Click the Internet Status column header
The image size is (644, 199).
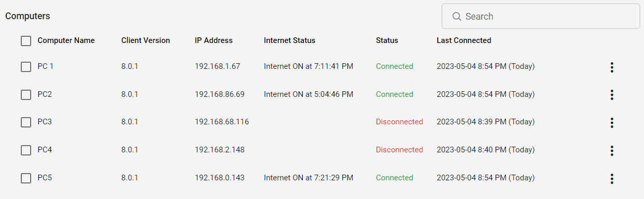(289, 40)
